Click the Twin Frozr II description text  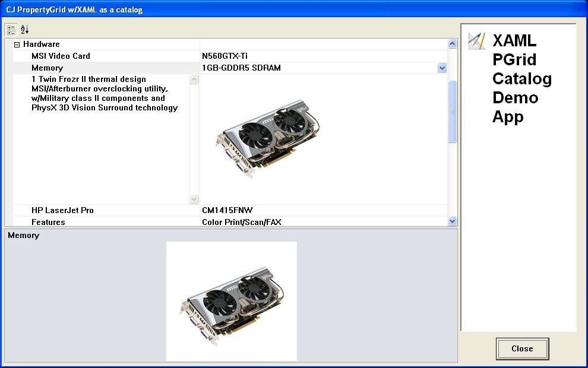click(105, 93)
